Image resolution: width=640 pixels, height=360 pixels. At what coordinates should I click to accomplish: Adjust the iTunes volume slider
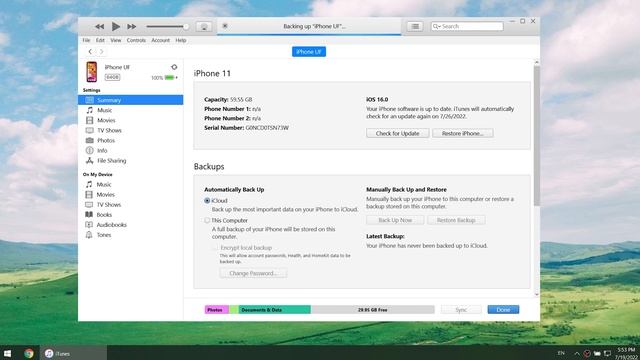167,27
